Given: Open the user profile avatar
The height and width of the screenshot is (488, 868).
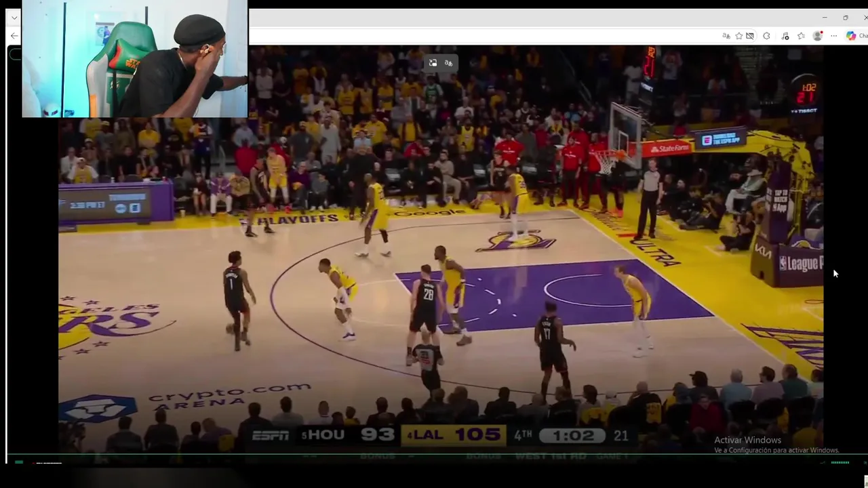Looking at the screenshot, I should coord(818,36).
